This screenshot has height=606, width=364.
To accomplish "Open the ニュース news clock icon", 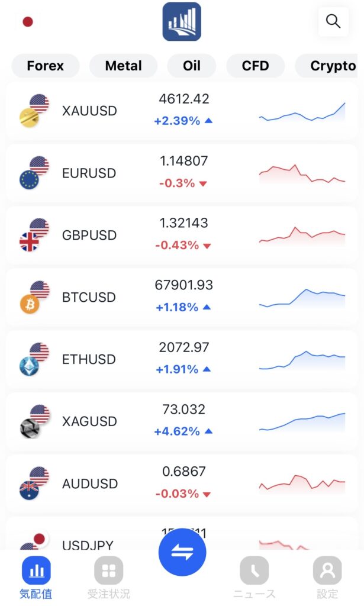I will point(254,570).
